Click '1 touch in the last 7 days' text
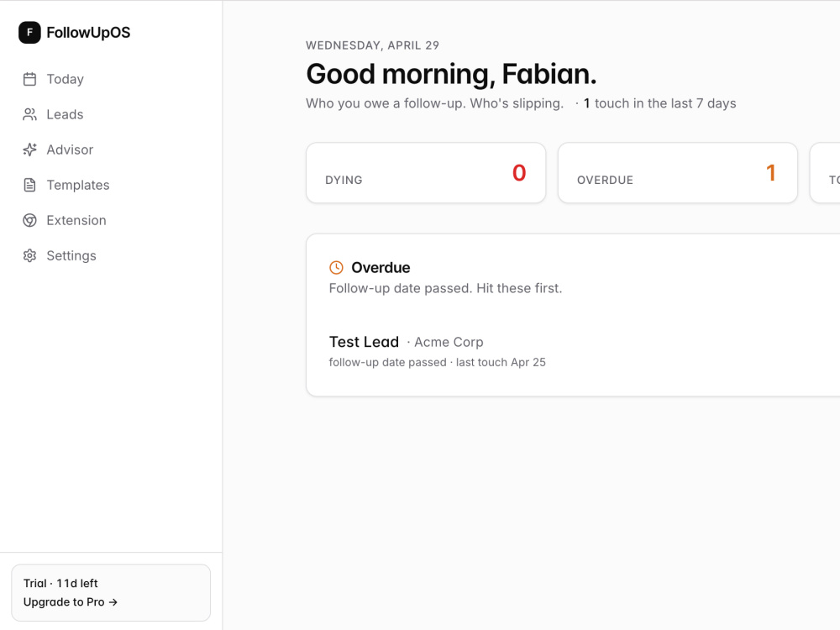The width and height of the screenshot is (840, 630). pos(660,103)
